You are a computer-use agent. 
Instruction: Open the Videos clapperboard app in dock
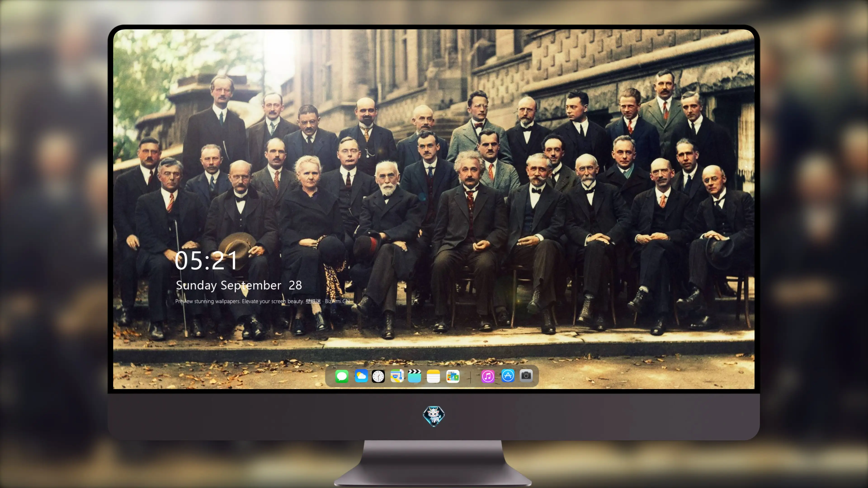tap(415, 376)
